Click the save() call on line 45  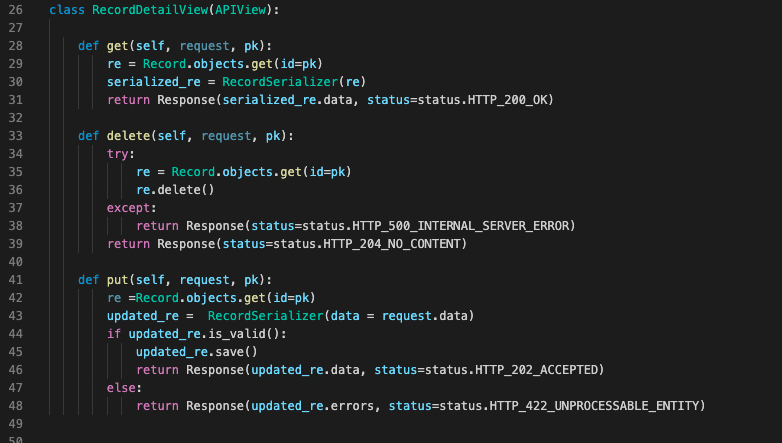[236, 352]
